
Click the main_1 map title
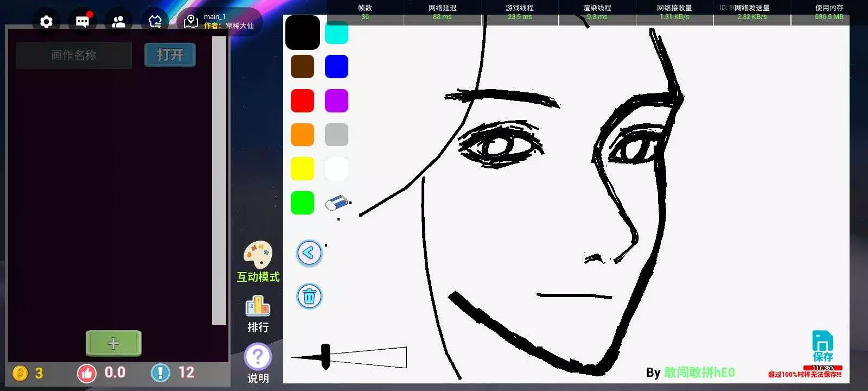pyautogui.click(x=214, y=17)
